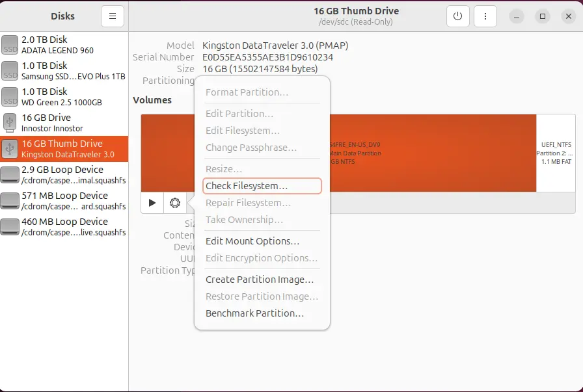Click the disabled Take Ownership entry

[x=262, y=220]
